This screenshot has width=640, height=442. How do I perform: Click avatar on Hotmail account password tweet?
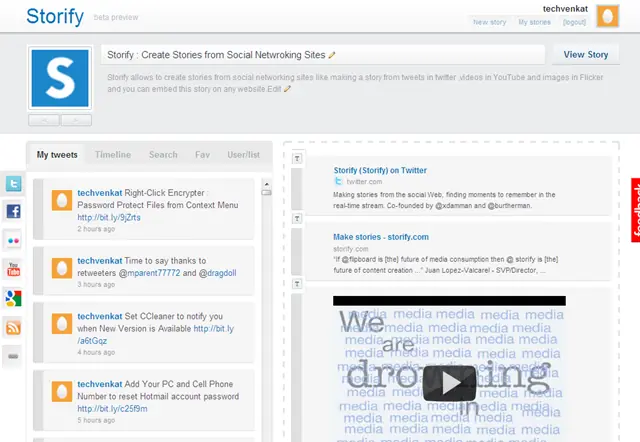coord(62,391)
